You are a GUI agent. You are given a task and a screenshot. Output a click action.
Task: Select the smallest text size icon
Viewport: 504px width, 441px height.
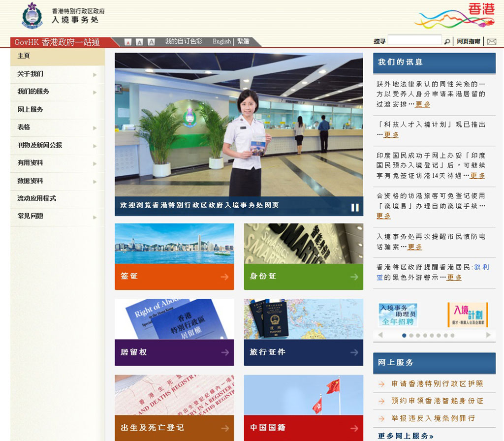[x=128, y=42]
